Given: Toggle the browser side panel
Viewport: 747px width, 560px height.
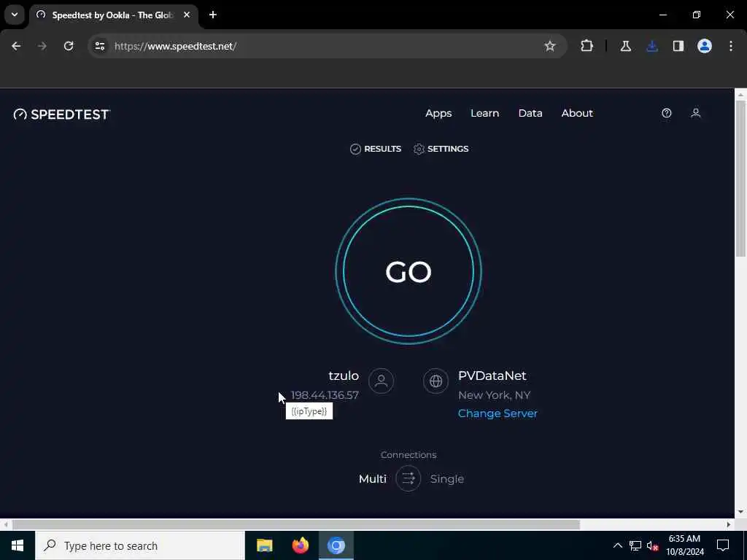Looking at the screenshot, I should coord(678,46).
